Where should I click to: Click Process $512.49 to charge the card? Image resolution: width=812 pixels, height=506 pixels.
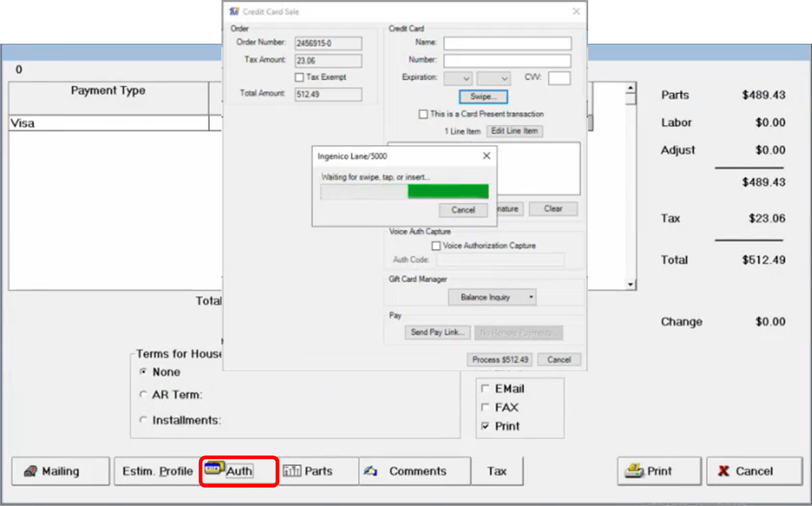(500, 359)
